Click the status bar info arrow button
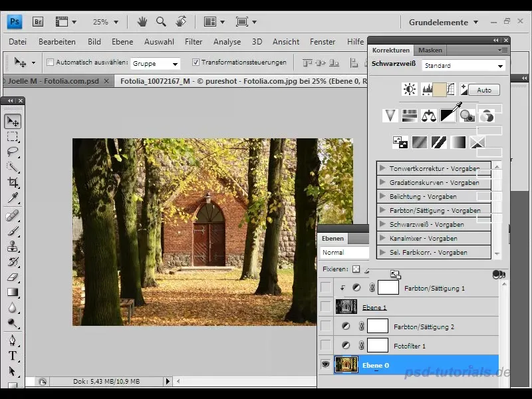532x399 pixels. point(168,381)
